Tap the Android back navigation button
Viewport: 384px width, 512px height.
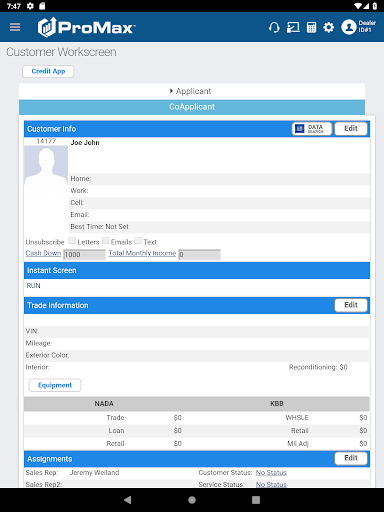pyautogui.click(x=128, y=500)
